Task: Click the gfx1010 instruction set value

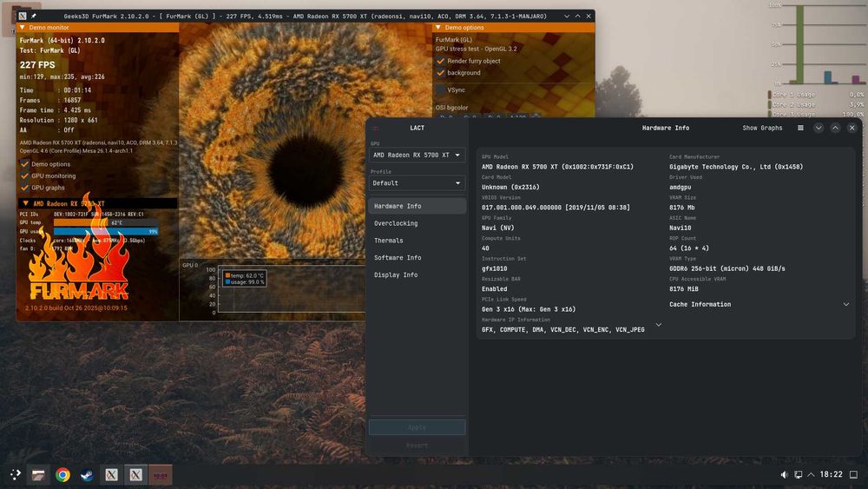Action: click(x=494, y=268)
